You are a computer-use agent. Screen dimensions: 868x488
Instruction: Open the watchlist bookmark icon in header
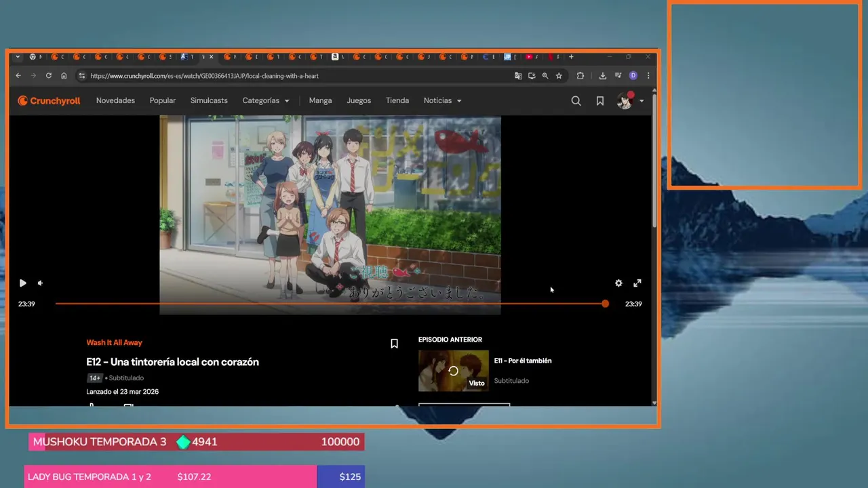pyautogui.click(x=600, y=101)
